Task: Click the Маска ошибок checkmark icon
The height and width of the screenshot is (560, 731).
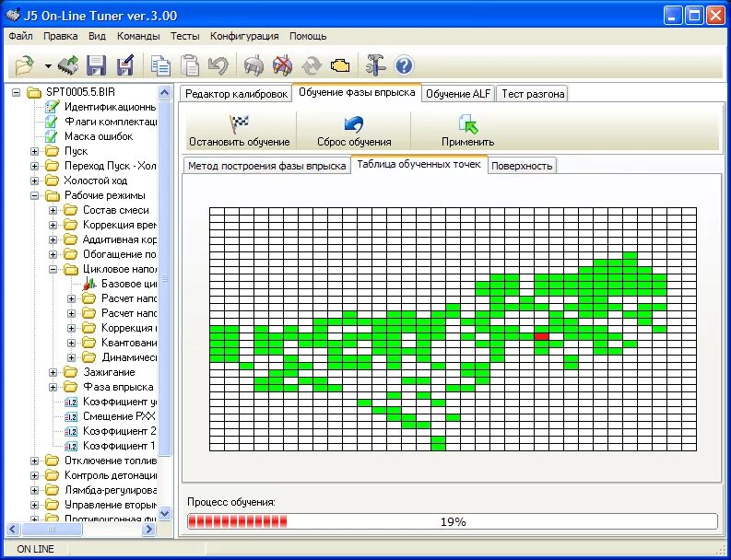Action: (52, 136)
